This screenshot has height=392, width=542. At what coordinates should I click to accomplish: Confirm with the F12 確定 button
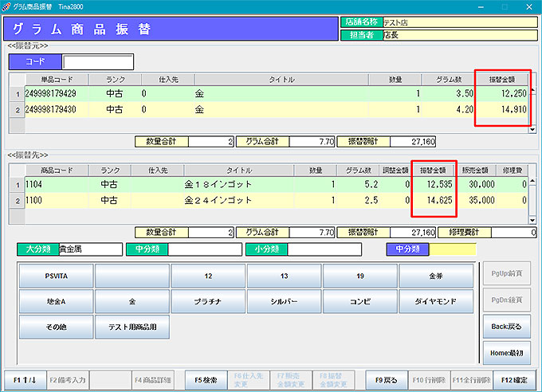(x=514, y=380)
